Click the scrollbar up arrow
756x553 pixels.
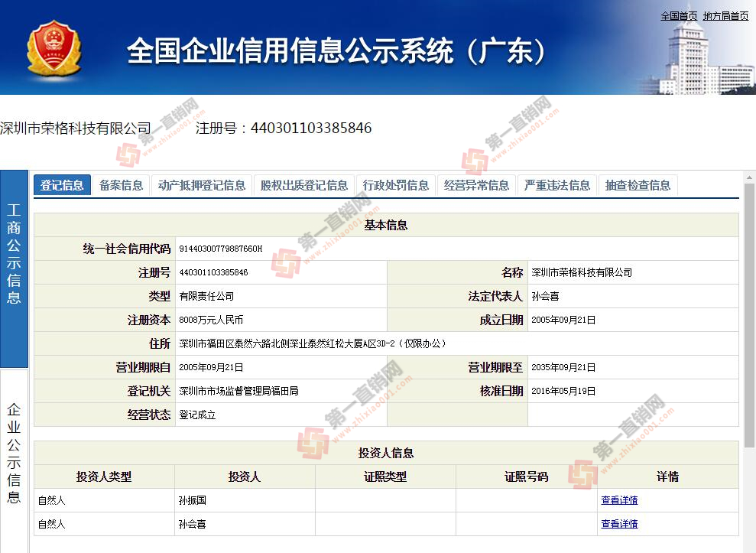pos(749,177)
